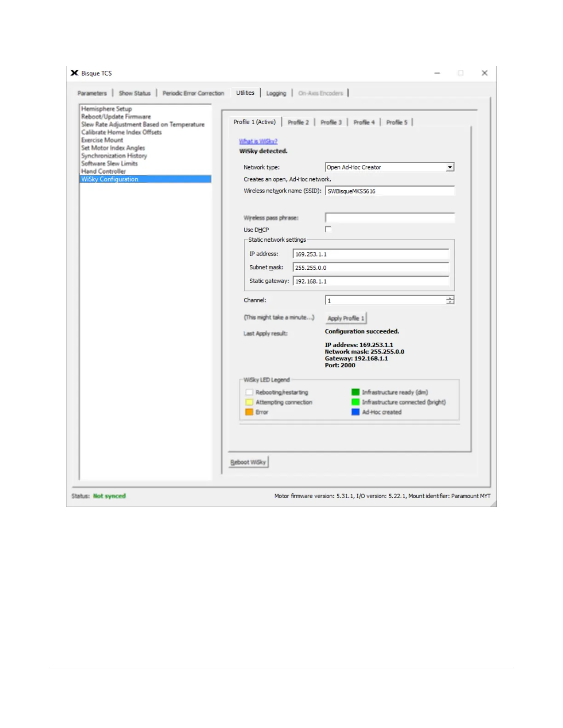This screenshot has height=728, width=563.
Task: Click the Wireless pass phrase field
Action: pos(390,218)
